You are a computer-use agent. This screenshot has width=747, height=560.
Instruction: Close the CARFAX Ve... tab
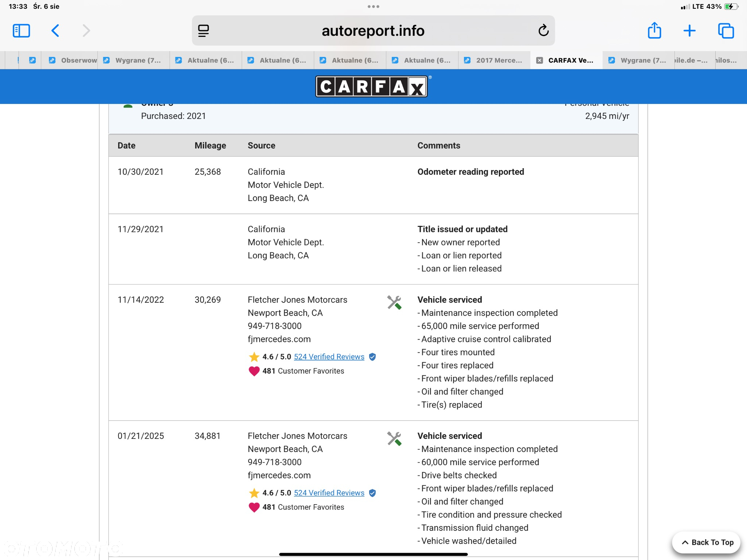[x=539, y=60]
